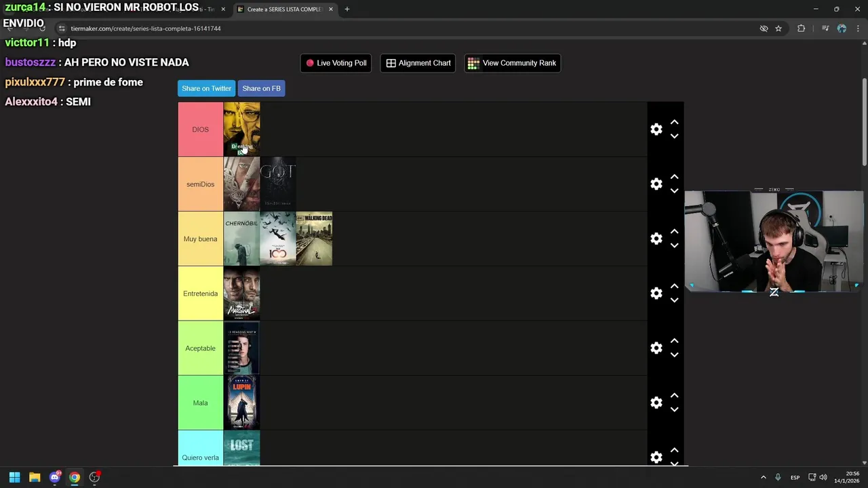Open settings gear for Entretenida tier

point(656,293)
